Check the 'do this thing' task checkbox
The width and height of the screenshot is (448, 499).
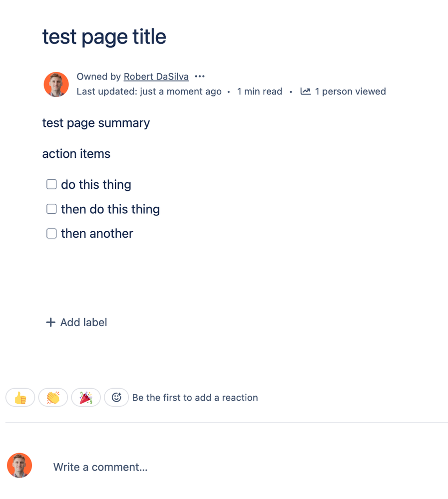coord(51,184)
